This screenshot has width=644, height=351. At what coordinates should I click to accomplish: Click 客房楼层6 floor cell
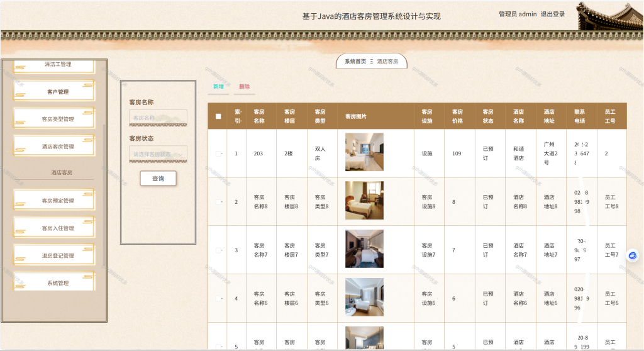[x=291, y=299]
